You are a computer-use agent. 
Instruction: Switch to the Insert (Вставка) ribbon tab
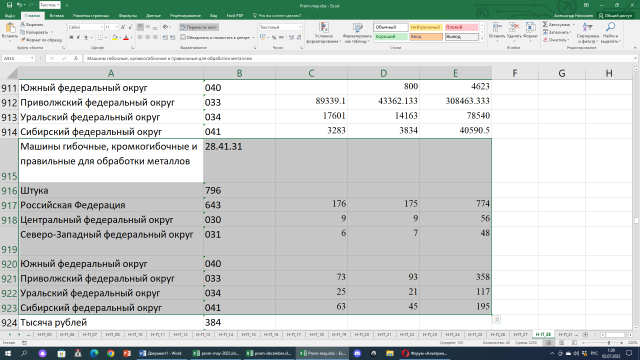click(57, 16)
